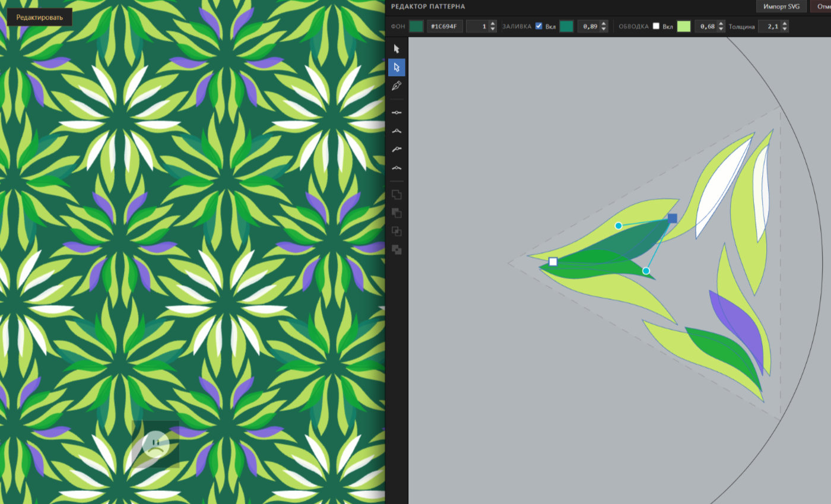Click the corner node type icon

click(397, 131)
